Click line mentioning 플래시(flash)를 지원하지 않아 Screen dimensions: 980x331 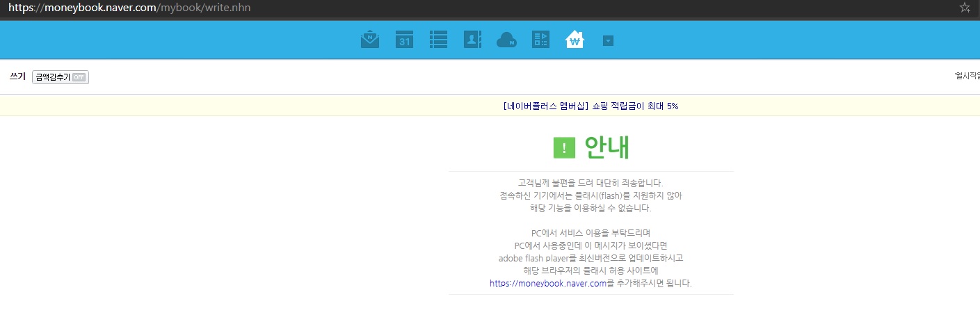pos(591,195)
